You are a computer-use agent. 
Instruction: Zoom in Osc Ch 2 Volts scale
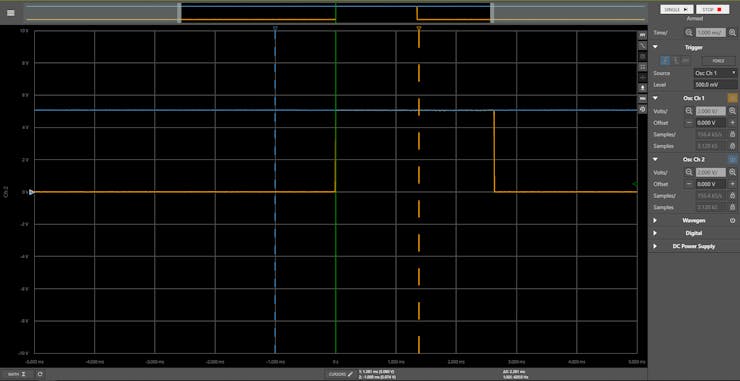(732, 172)
